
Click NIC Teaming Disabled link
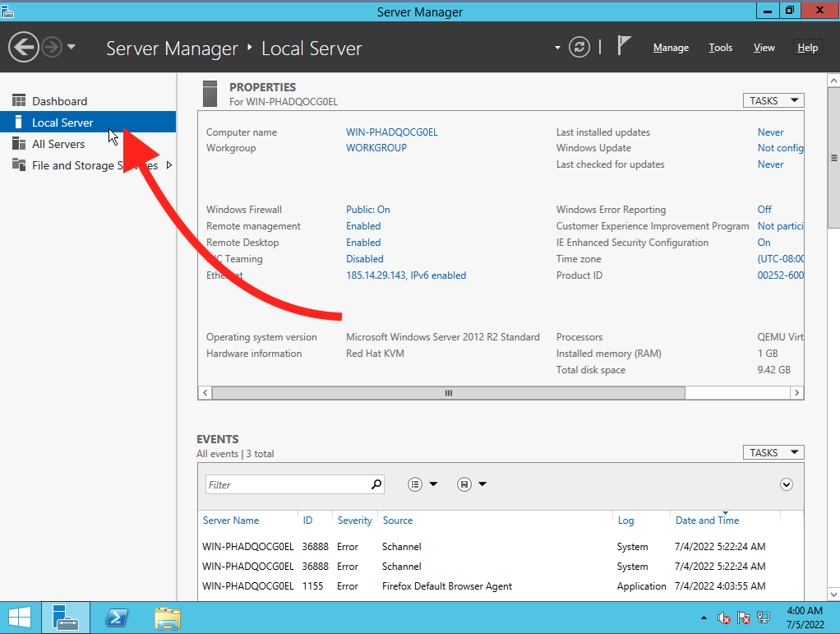(x=365, y=259)
